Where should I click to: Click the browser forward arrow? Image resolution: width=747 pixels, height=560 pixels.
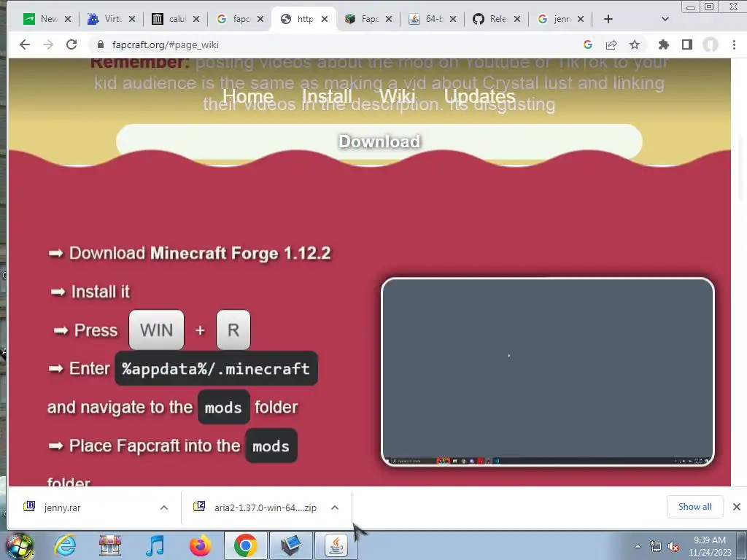click(x=48, y=44)
